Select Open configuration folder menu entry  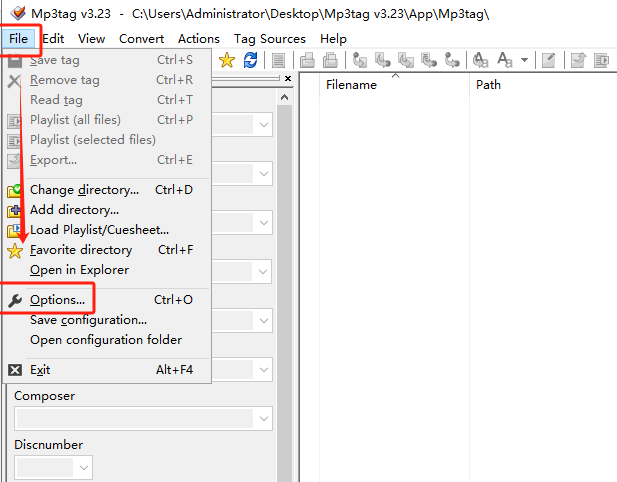click(107, 340)
